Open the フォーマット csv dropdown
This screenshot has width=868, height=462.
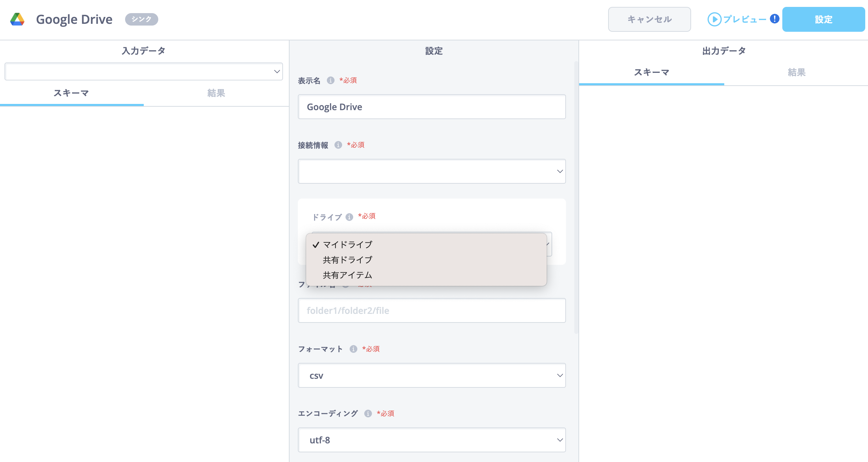tap(432, 375)
